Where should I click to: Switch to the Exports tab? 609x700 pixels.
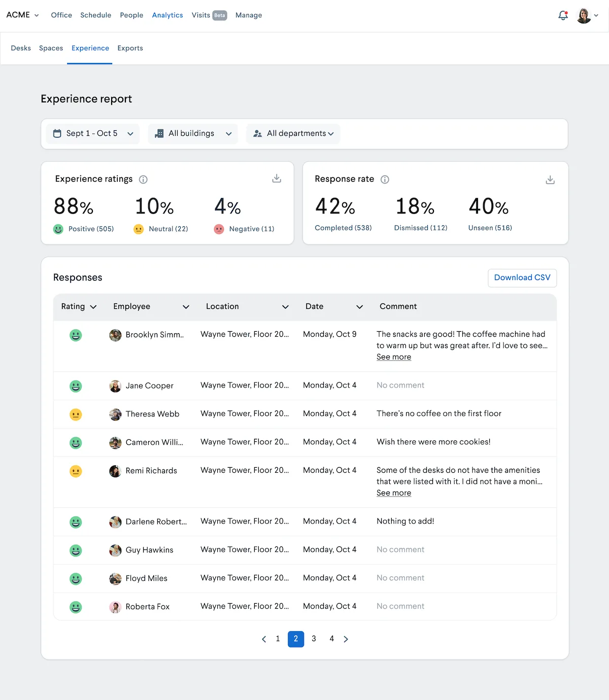pos(130,48)
